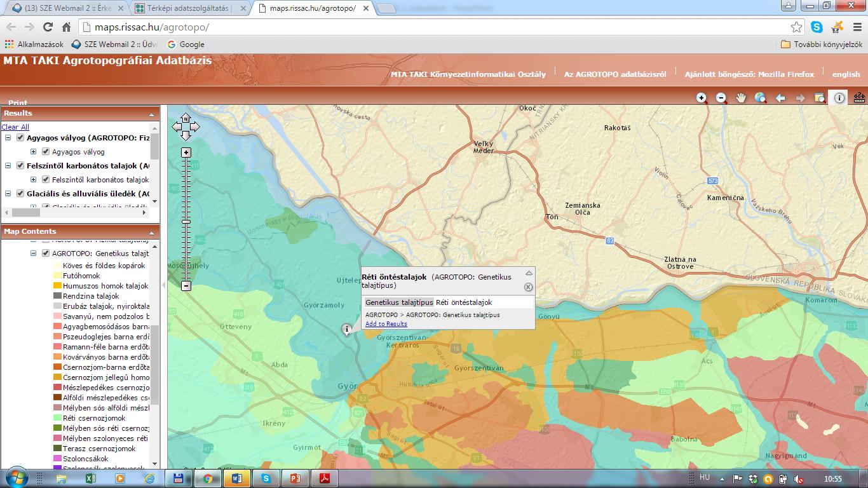The image size is (868, 488).
Task: Select the maps.rissac.hu/agrotopo tab
Action: pyautogui.click(x=311, y=8)
